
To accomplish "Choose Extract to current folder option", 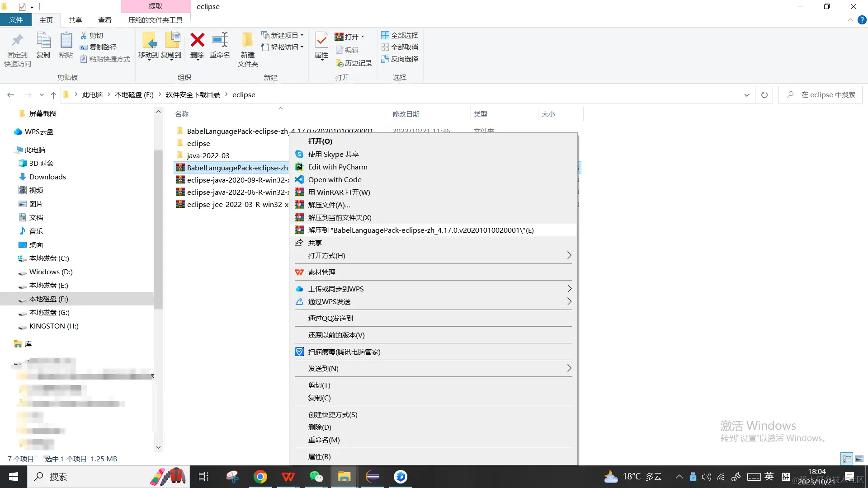I will [x=340, y=218].
